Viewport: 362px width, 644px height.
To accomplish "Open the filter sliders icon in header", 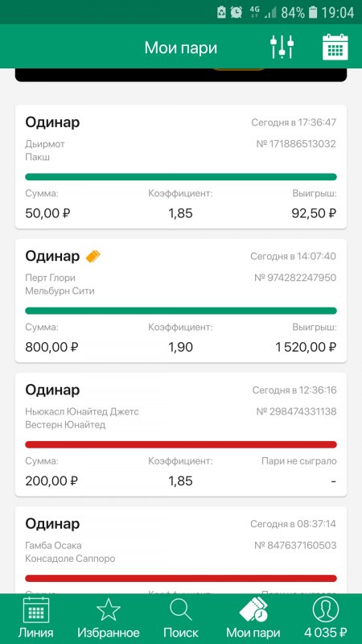I will click(x=282, y=47).
